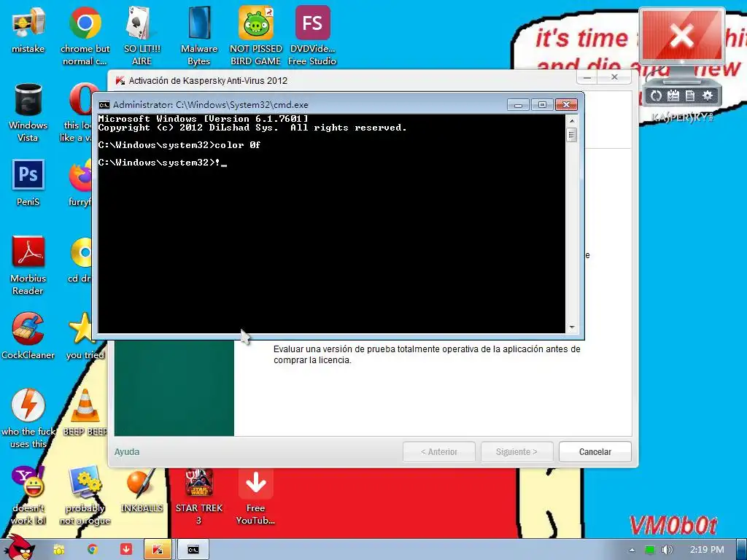The image size is (747, 560).
Task: Launch INKBALLS desktop icon
Action: click(142, 489)
